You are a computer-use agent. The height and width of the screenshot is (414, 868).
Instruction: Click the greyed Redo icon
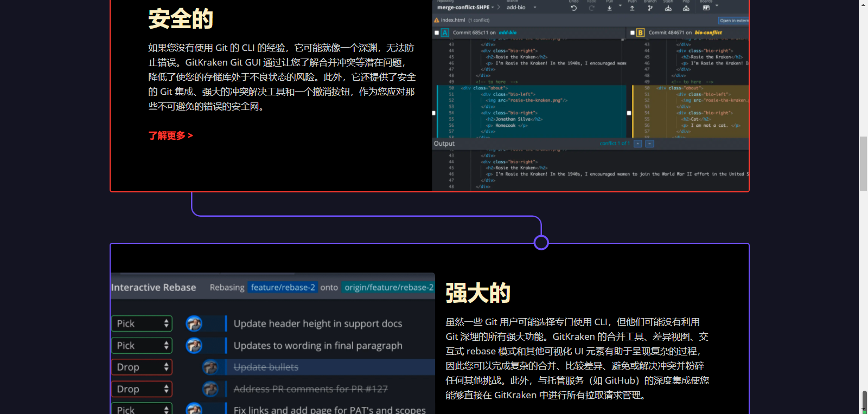[x=591, y=8]
